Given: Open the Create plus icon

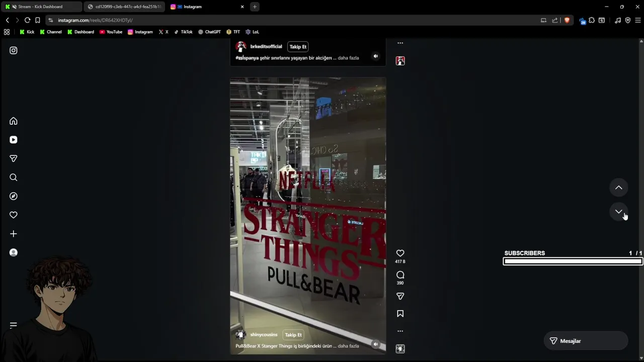Looking at the screenshot, I should tap(14, 234).
